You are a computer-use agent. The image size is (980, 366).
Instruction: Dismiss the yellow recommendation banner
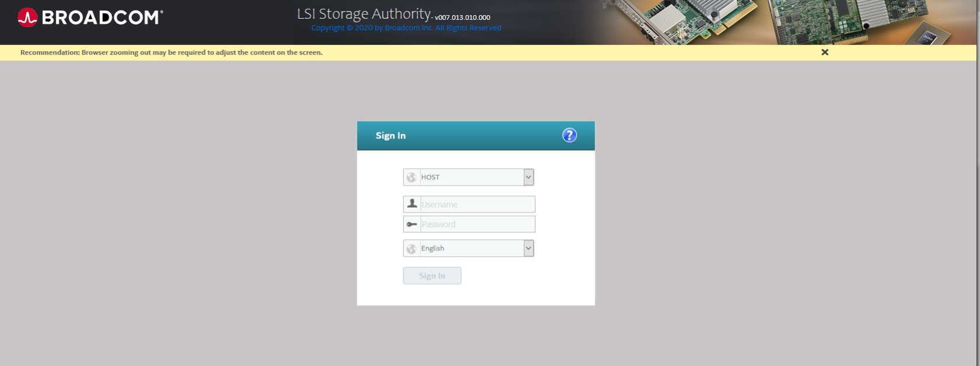point(825,53)
